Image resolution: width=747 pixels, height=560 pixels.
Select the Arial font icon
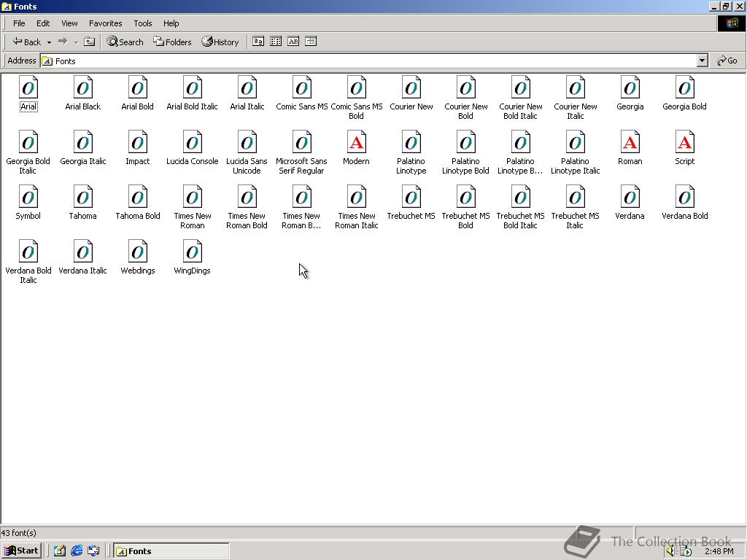click(x=28, y=87)
